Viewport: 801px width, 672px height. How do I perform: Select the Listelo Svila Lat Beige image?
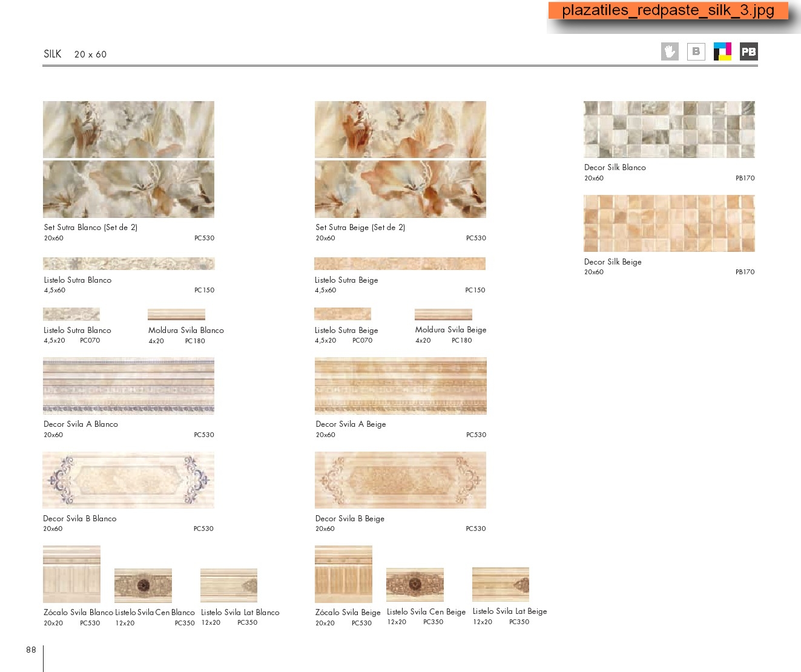click(501, 585)
